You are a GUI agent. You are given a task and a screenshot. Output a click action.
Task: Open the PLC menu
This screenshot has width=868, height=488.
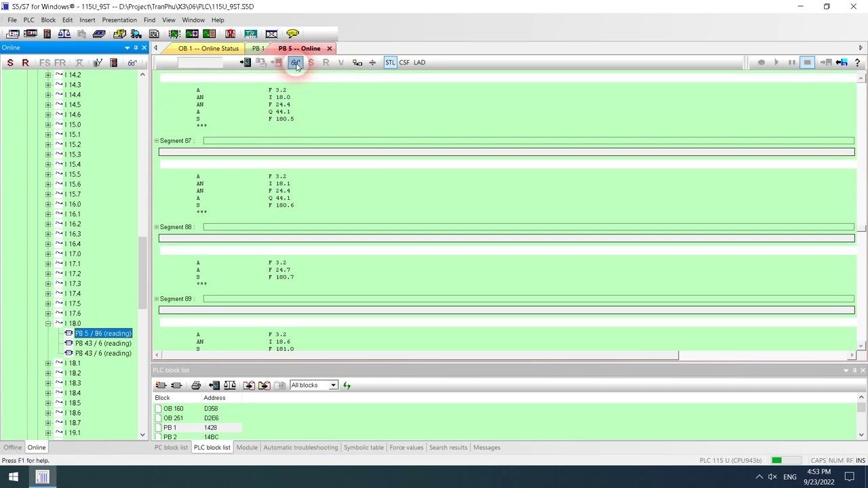[29, 20]
